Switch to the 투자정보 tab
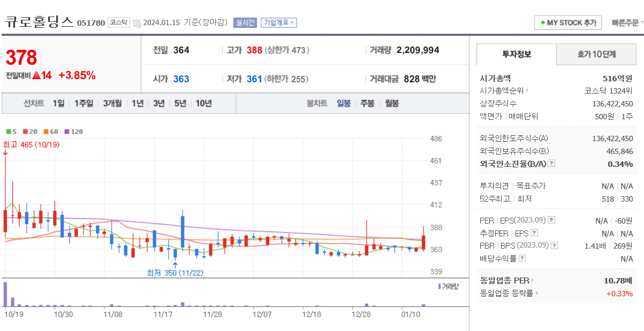 [x=517, y=54]
